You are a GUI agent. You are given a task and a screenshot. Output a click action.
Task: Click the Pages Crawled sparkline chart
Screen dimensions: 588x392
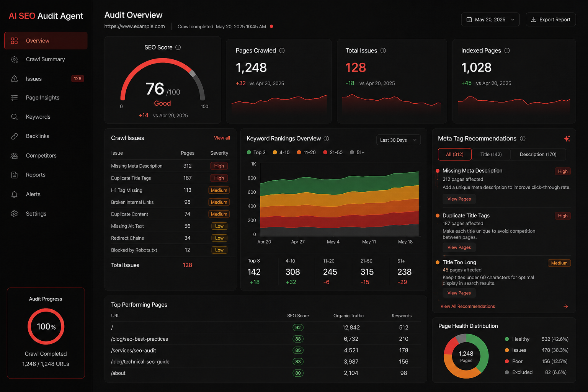pos(279,104)
